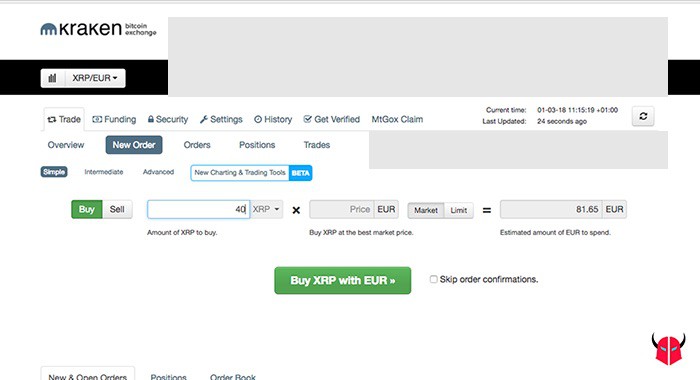This screenshot has height=380, width=700.
Task: Expand the XRP/EUR pair dropdown
Action: point(95,78)
